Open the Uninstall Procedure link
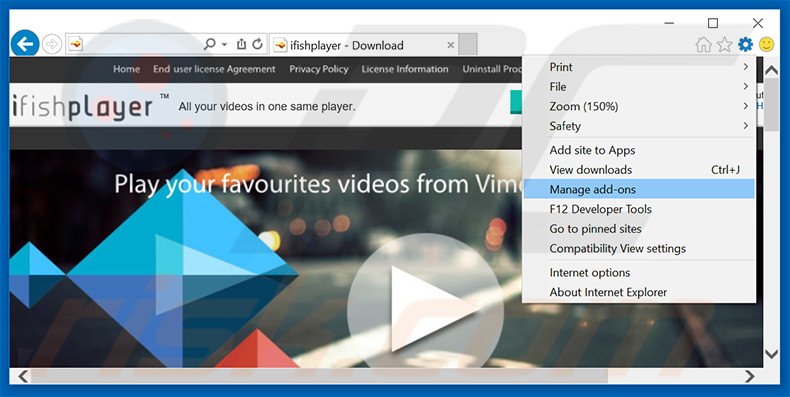Image resolution: width=790 pixels, height=397 pixels. (492, 70)
